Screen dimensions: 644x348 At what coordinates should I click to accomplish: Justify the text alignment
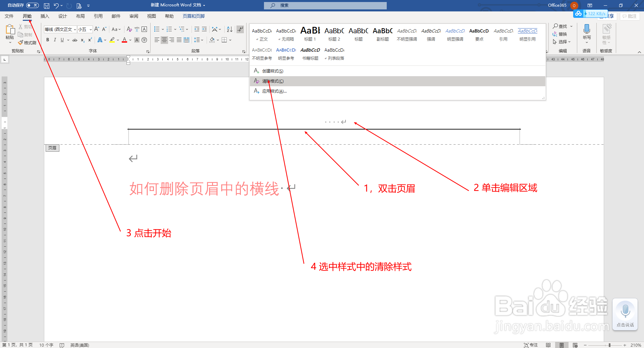tap(179, 40)
